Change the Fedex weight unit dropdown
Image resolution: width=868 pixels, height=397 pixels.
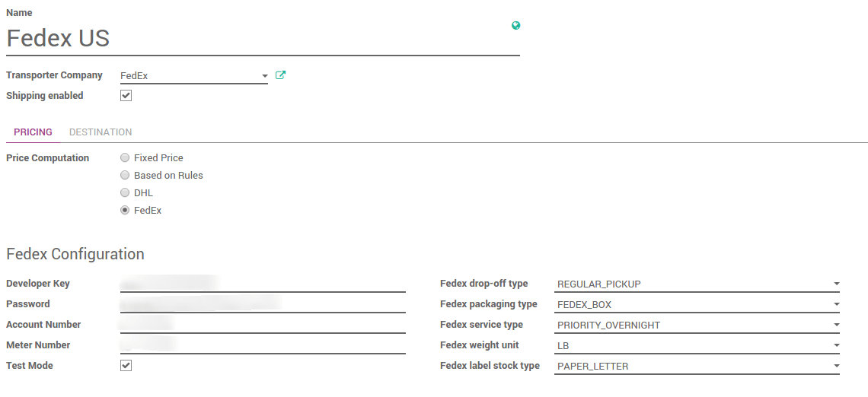point(697,346)
